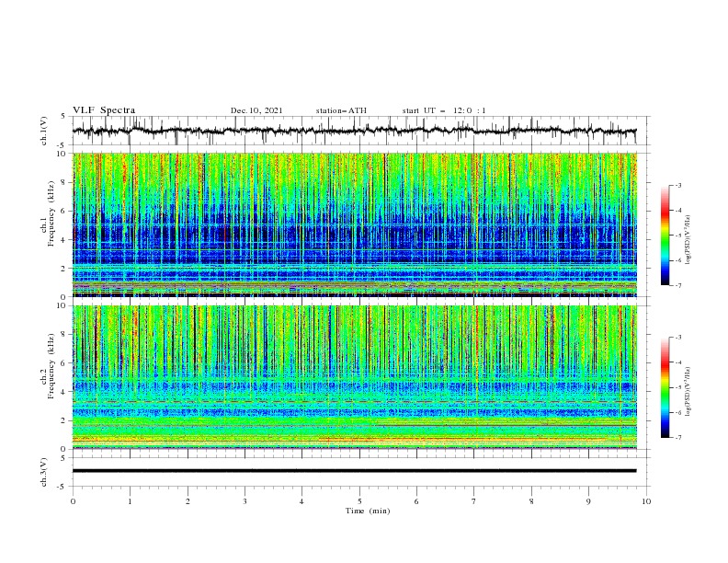Click inside the ch.2 spectrogram panel

pyautogui.click(x=354, y=377)
